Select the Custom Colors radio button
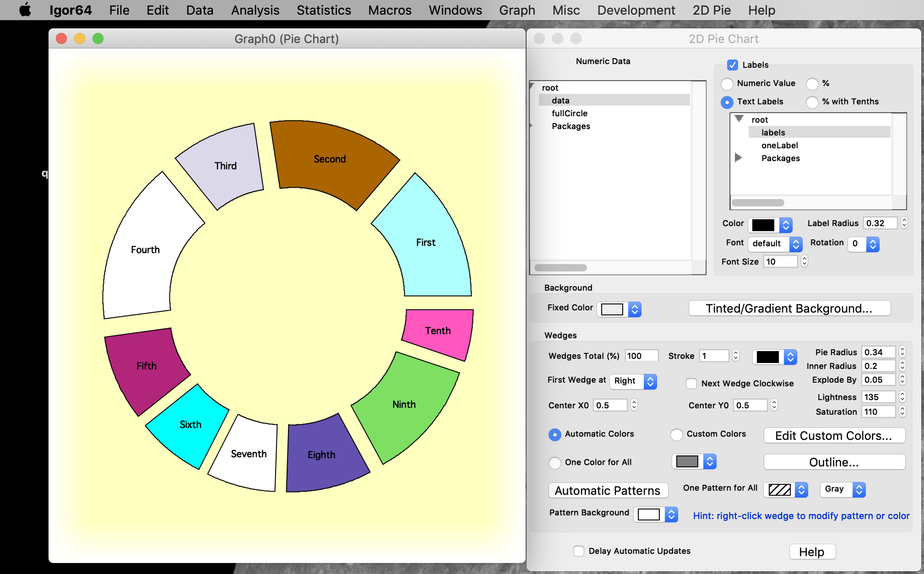The height and width of the screenshot is (574, 924). click(676, 434)
